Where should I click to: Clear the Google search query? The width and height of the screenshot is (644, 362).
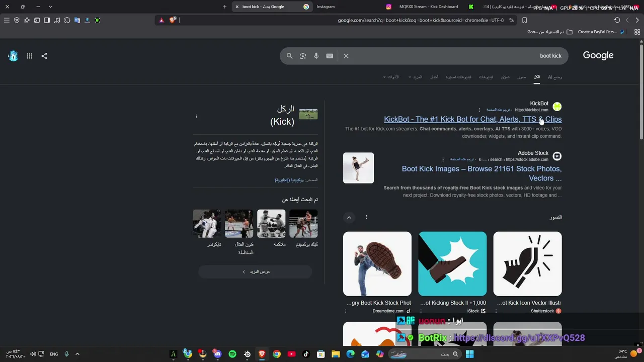click(x=346, y=56)
